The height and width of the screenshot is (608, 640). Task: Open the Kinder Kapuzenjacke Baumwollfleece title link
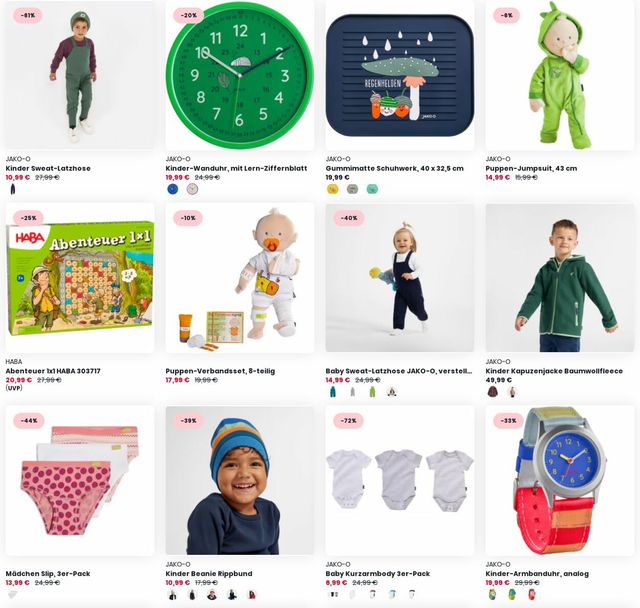pyautogui.click(x=554, y=371)
